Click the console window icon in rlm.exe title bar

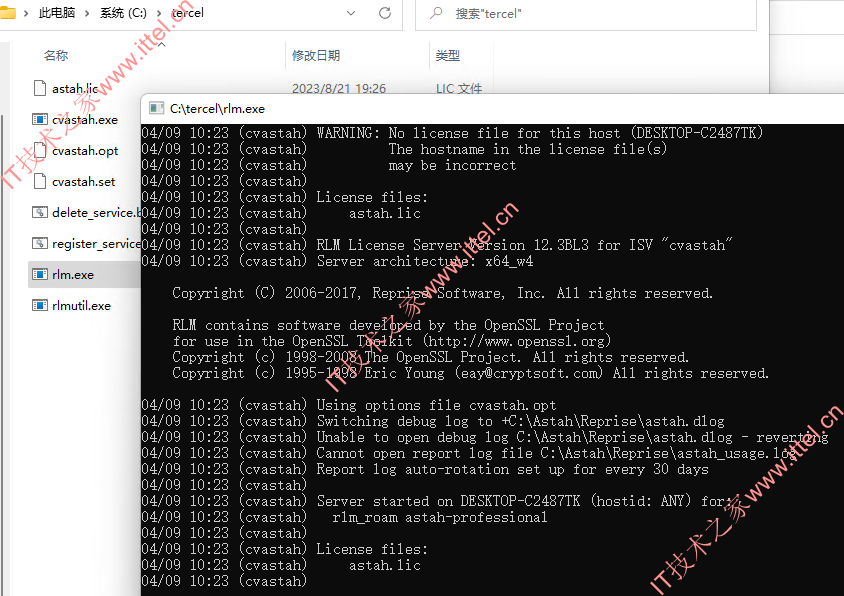click(157, 108)
